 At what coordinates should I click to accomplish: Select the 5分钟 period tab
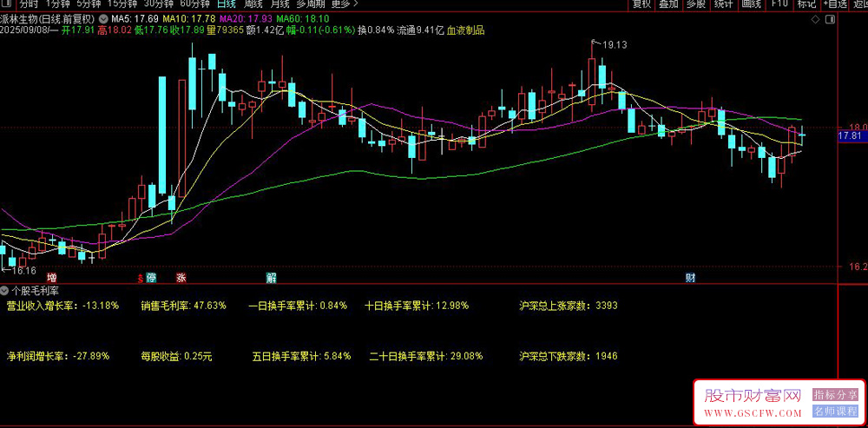pos(88,3)
